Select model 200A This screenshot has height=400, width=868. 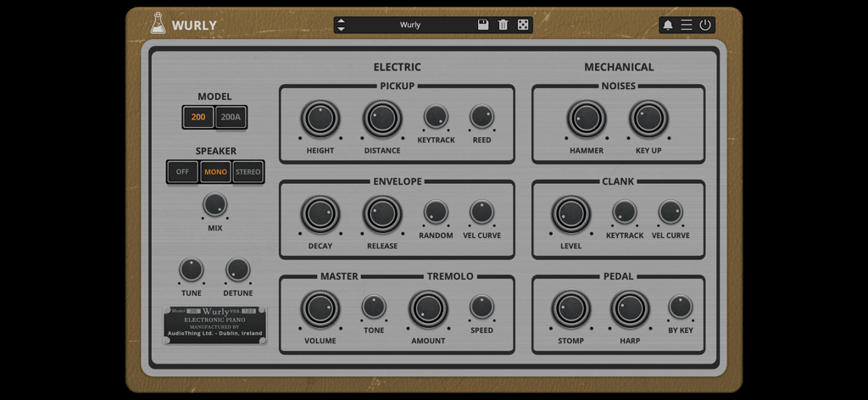(231, 117)
